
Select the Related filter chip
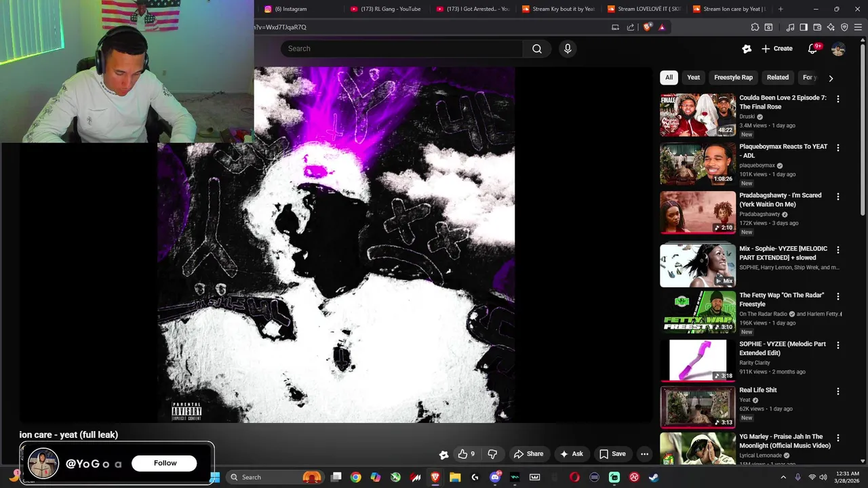pyautogui.click(x=778, y=77)
